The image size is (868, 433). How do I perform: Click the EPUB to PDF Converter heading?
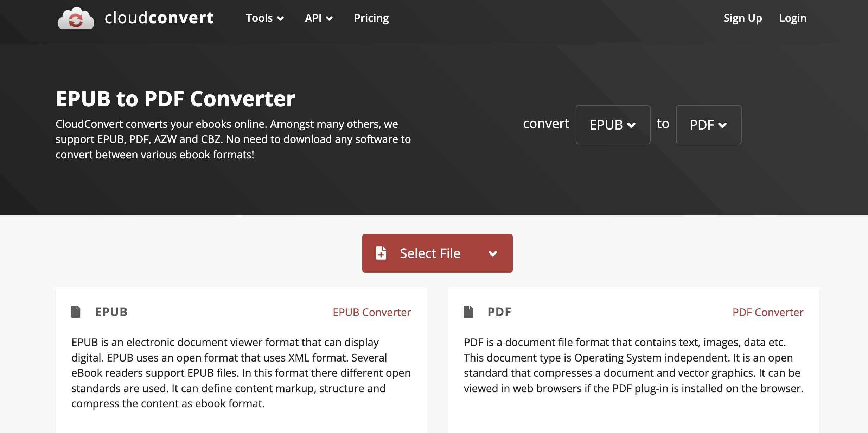(x=175, y=99)
